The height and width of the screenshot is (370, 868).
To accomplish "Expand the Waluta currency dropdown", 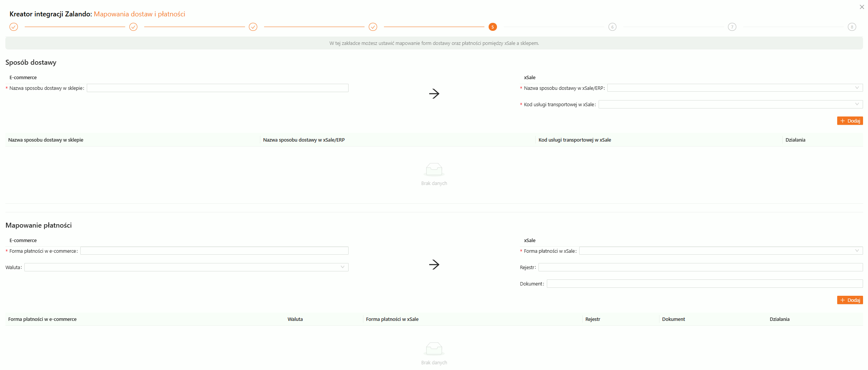I will [x=186, y=267].
